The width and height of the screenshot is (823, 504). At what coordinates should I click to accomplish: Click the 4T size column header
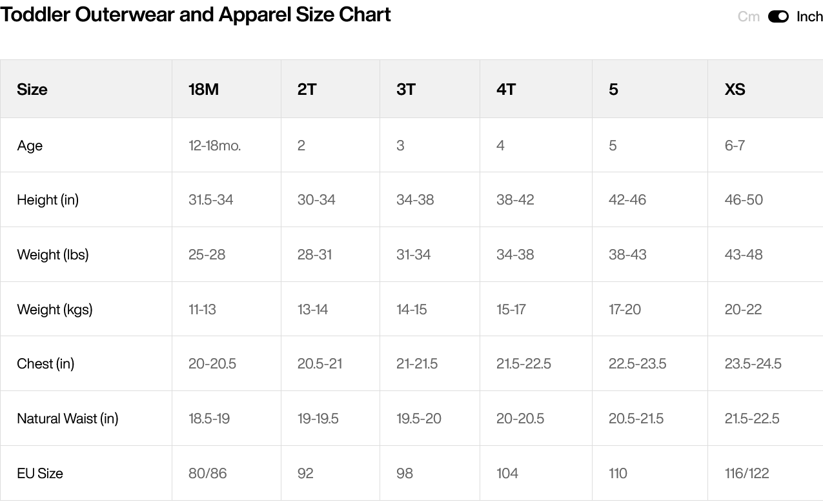[x=506, y=89]
